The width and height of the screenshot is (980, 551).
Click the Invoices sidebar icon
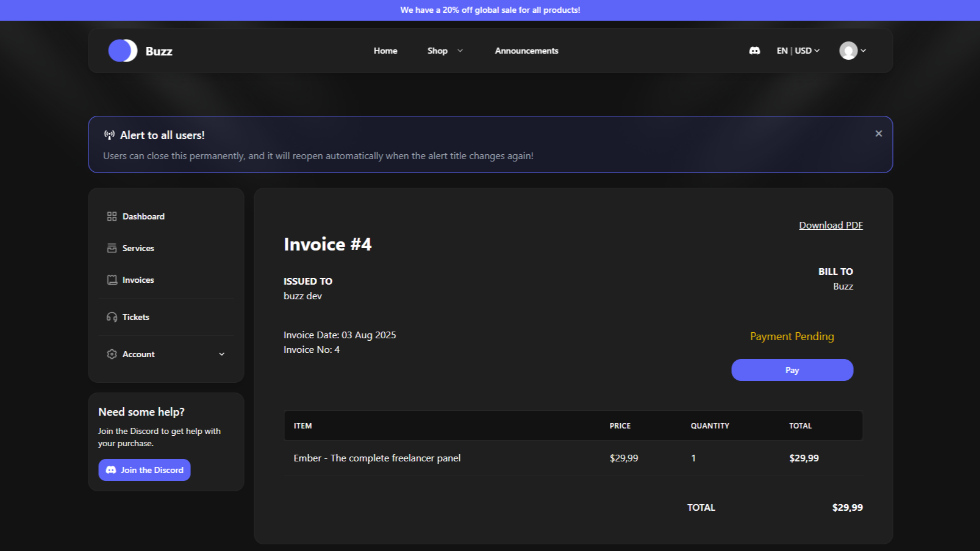click(112, 280)
